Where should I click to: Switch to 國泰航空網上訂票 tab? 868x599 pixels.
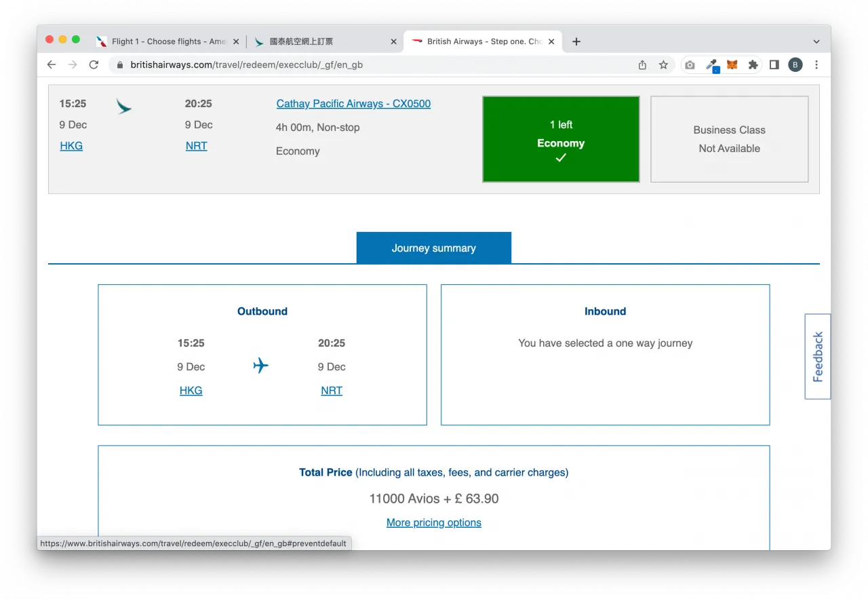(x=325, y=41)
